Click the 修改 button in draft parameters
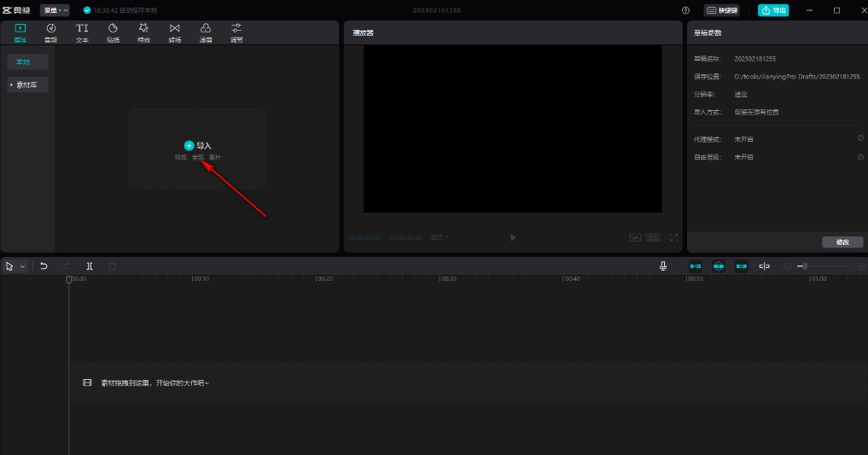Image resolution: width=868 pixels, height=455 pixels. pyautogui.click(x=842, y=242)
